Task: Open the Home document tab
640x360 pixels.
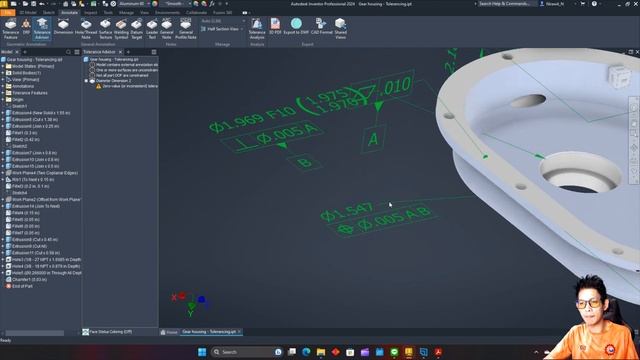Action: (x=169, y=332)
